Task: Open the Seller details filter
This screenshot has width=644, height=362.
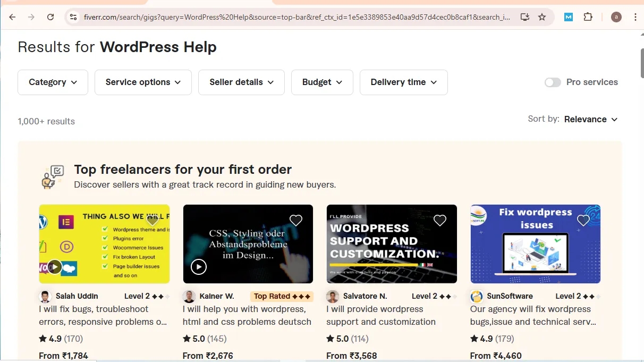Action: [241, 82]
